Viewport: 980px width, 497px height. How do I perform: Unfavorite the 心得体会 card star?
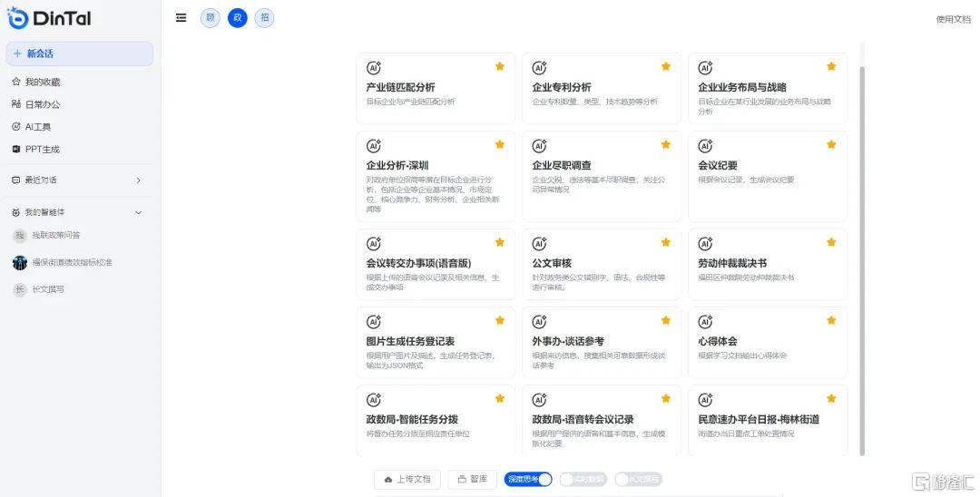(x=831, y=320)
